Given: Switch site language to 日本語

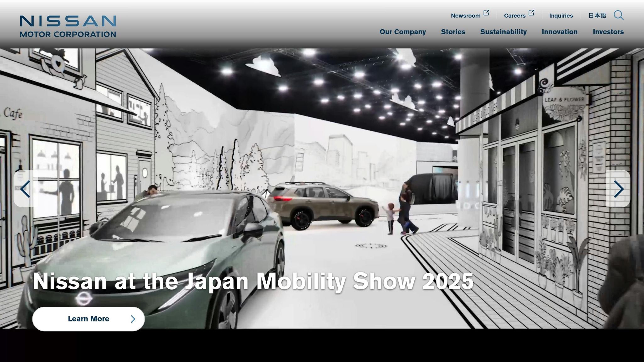Looking at the screenshot, I should [x=597, y=16].
